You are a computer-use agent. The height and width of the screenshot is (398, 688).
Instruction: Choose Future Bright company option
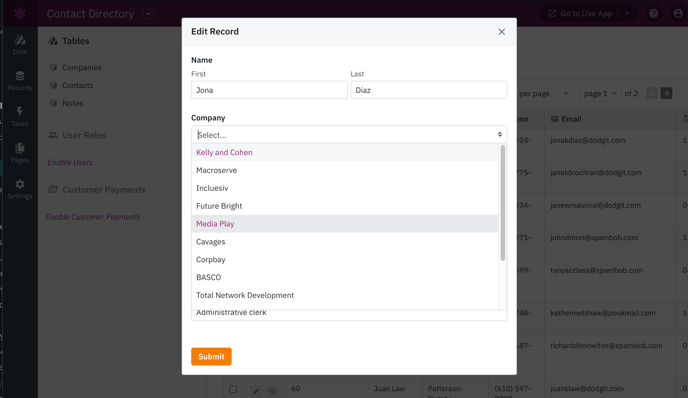point(345,206)
